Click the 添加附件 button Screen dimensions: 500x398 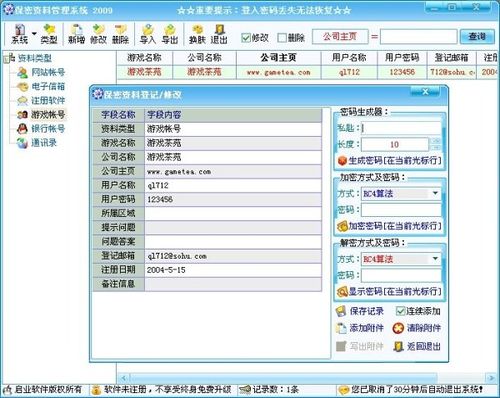(x=360, y=328)
